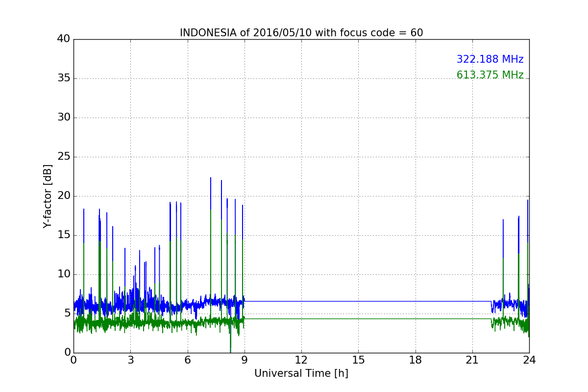The image size is (588, 392).
Task: Click y-axis tick label 10
Action: point(64,274)
